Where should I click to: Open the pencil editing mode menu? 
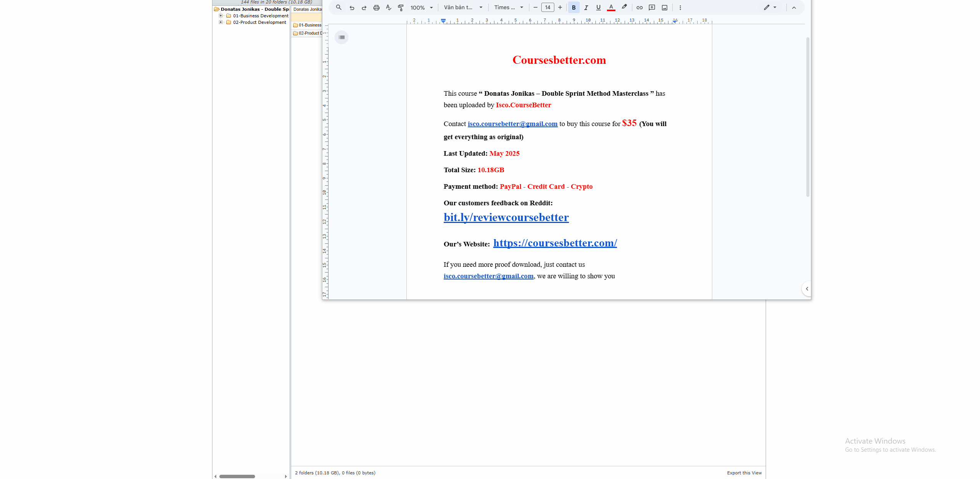(769, 7)
